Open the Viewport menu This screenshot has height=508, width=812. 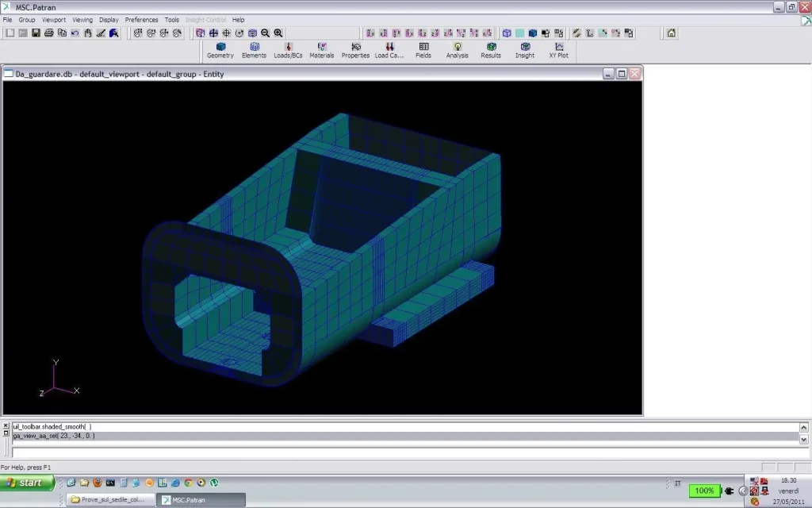click(54, 20)
